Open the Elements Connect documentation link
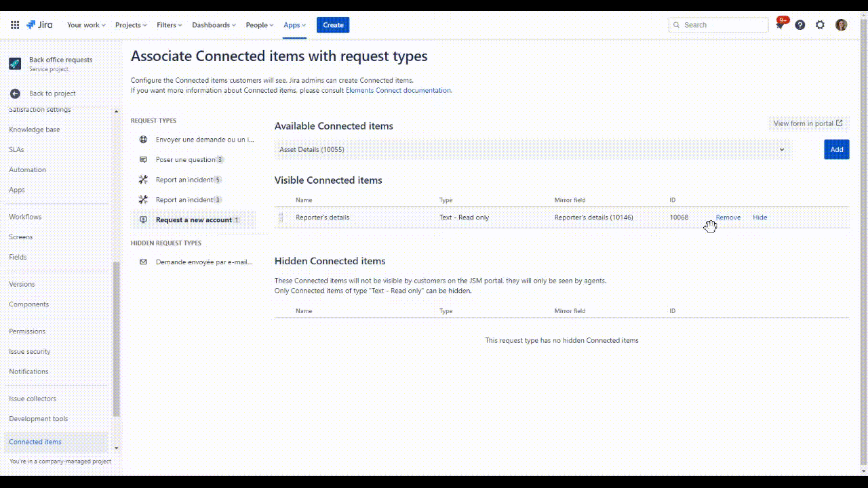The width and height of the screenshot is (868, 488). [x=398, y=90]
